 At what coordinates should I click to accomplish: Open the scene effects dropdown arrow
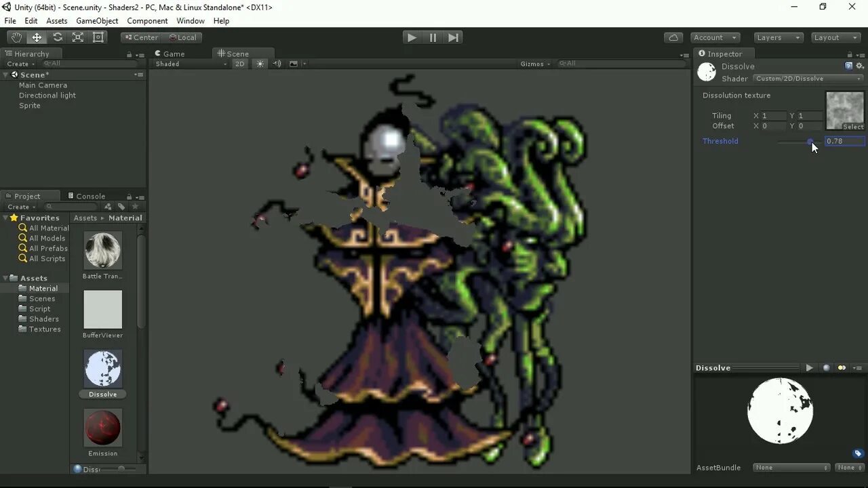[304, 64]
